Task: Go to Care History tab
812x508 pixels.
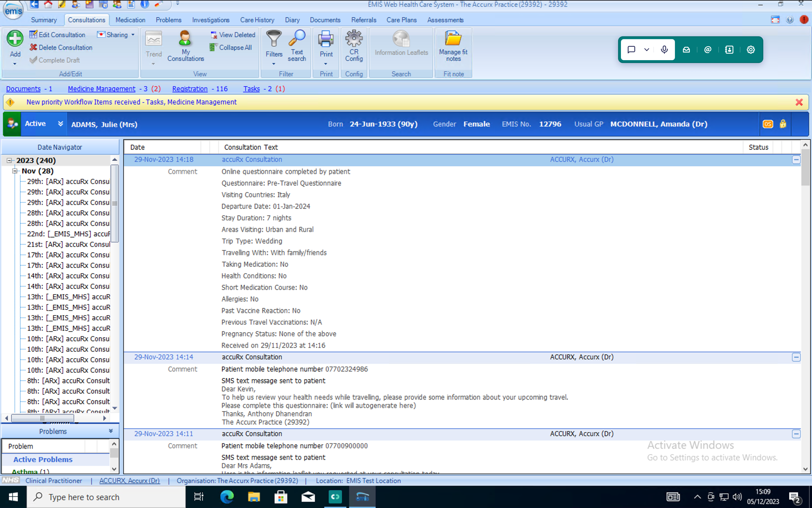Action: click(x=257, y=20)
